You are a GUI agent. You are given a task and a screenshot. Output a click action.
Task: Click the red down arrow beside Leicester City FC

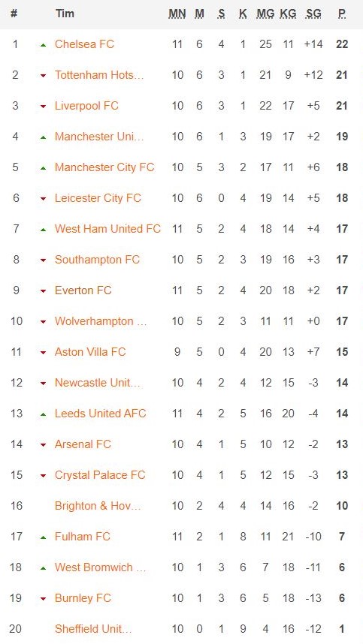tap(43, 199)
